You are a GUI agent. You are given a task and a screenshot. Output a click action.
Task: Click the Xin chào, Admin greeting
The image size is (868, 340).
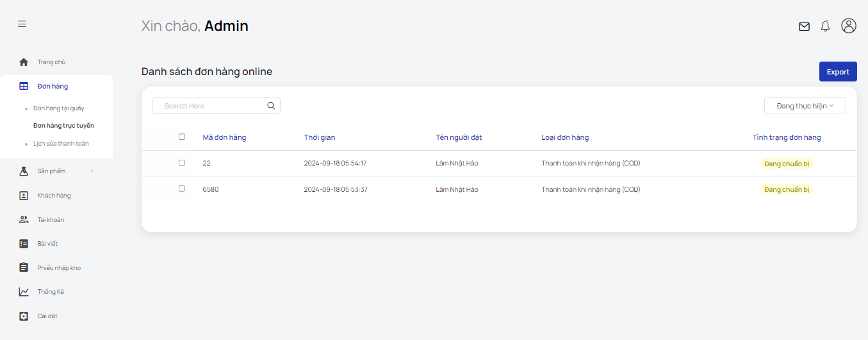tap(195, 26)
